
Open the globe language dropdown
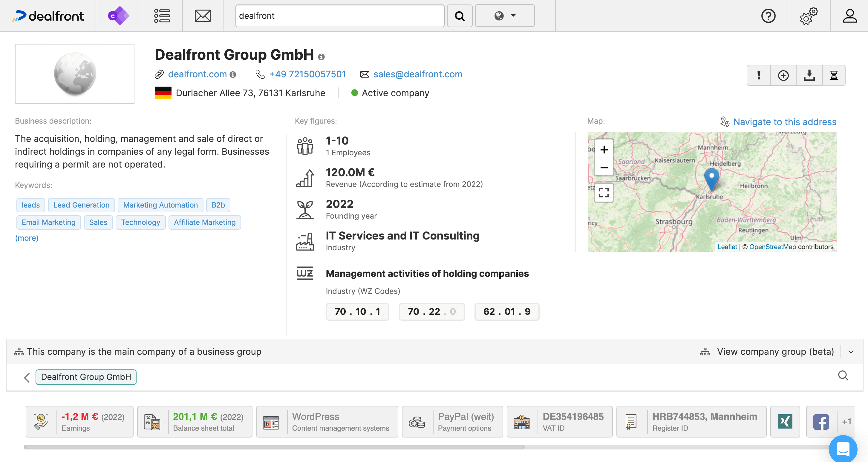tap(504, 16)
